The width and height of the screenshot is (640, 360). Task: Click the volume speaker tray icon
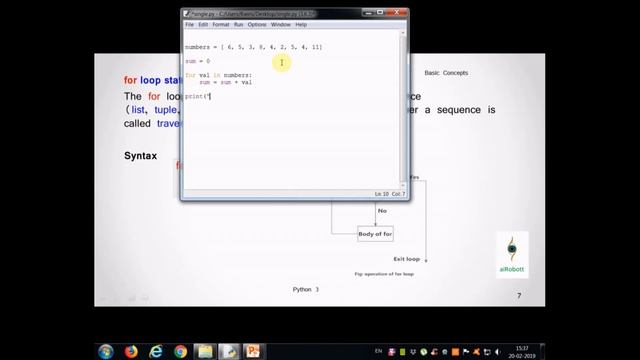tap(498, 352)
